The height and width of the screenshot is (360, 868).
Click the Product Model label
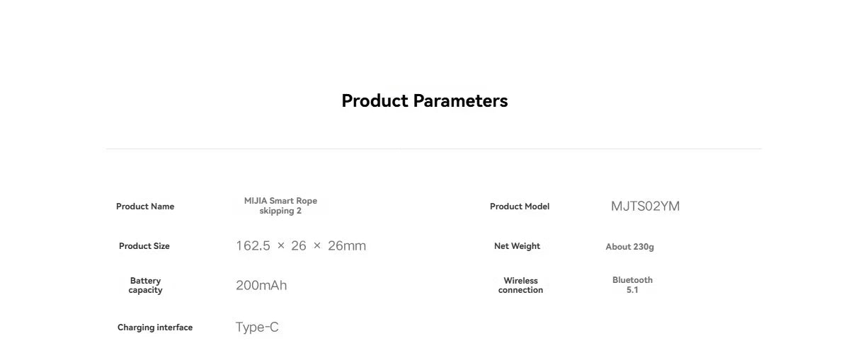pos(519,207)
